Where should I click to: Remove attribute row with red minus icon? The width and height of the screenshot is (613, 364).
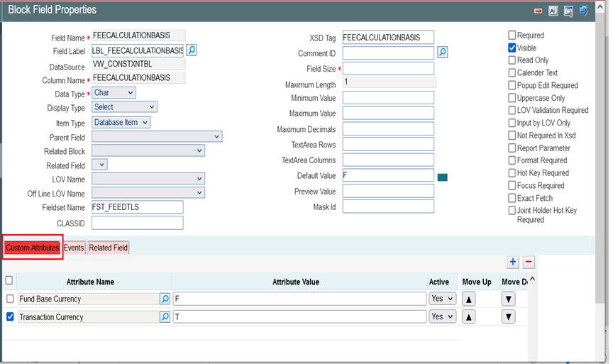click(529, 262)
